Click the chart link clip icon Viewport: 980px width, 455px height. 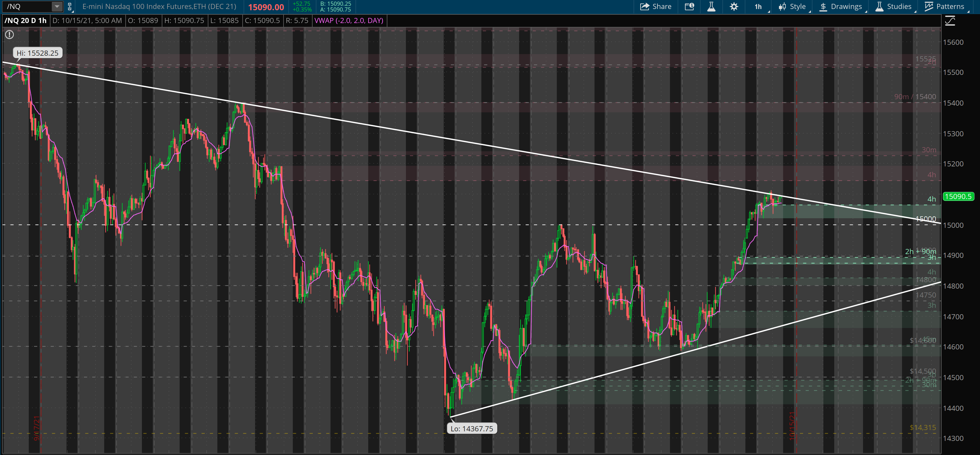pos(70,6)
